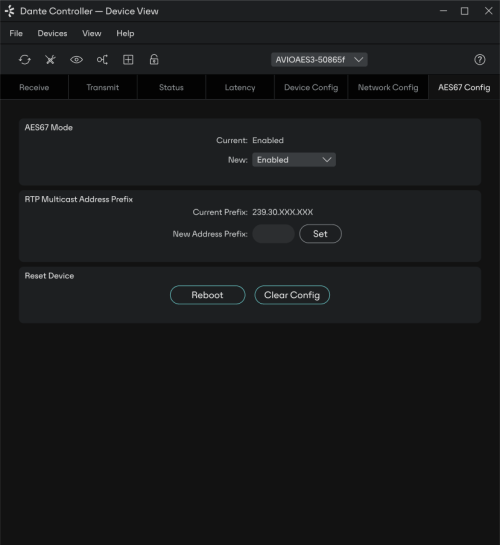Click the Set button

(x=320, y=234)
